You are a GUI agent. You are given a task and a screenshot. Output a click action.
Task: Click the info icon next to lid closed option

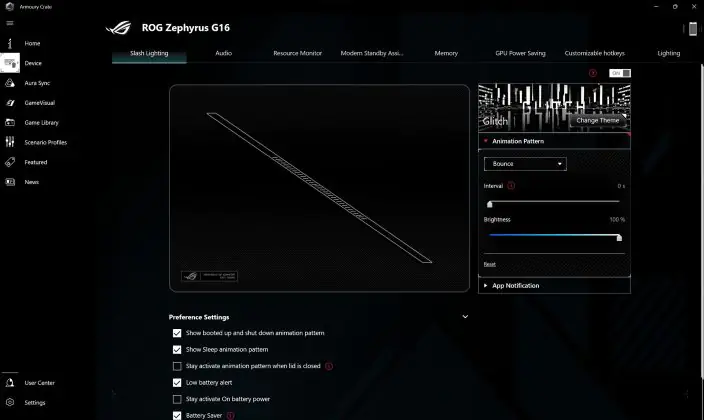(329, 366)
